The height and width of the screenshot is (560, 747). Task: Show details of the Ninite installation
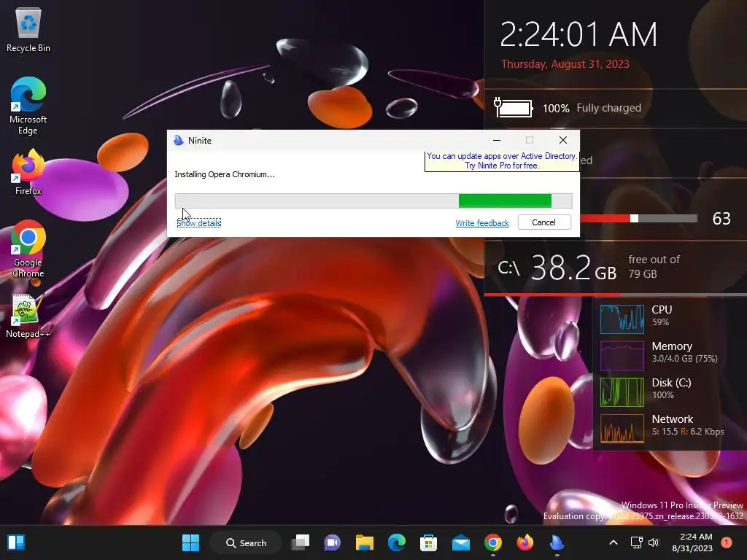[x=198, y=223]
